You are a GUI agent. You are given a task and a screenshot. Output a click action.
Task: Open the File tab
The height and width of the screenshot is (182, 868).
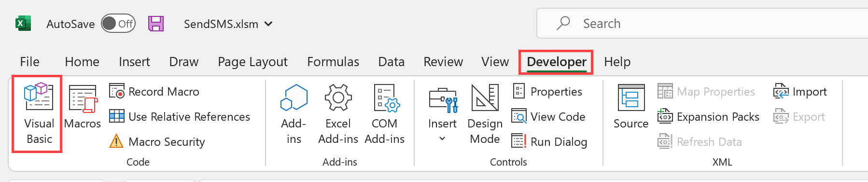pyautogui.click(x=29, y=62)
